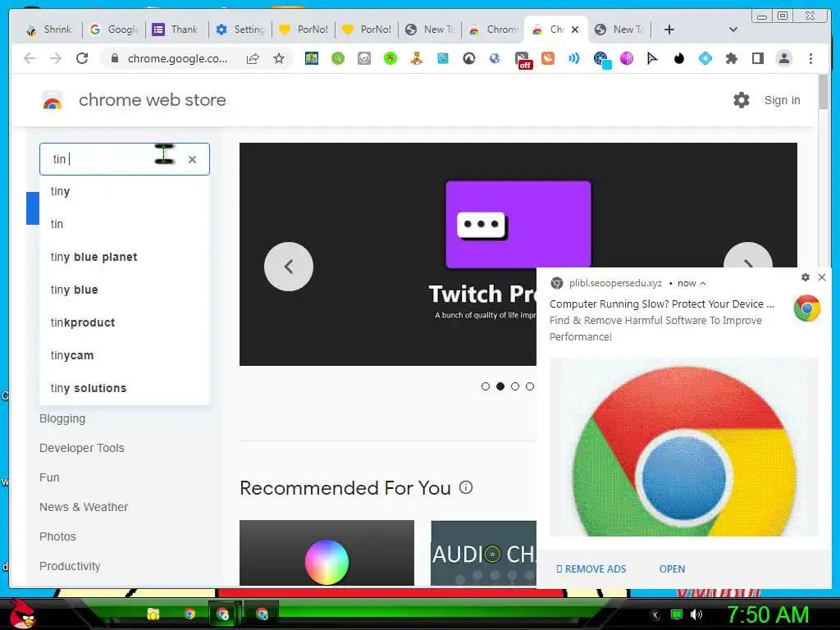840x630 pixels.
Task: Click the blue sound-waves extension icon
Action: coord(573,58)
